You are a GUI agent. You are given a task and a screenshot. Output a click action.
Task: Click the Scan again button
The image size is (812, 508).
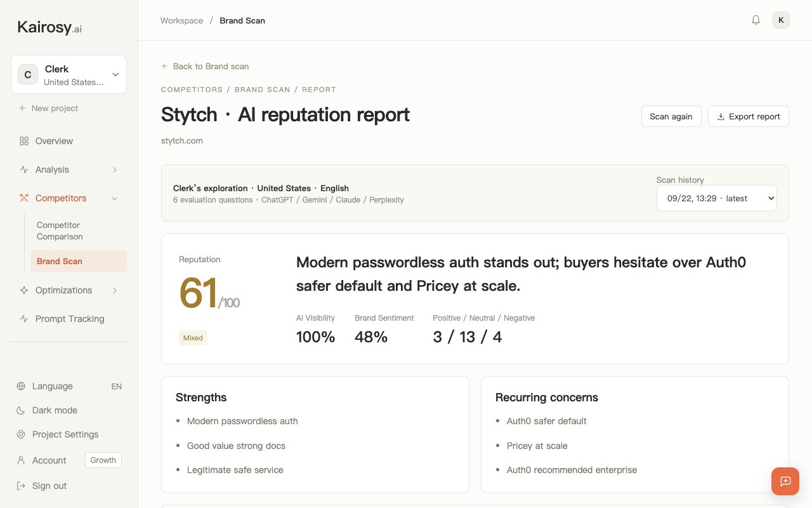671,116
